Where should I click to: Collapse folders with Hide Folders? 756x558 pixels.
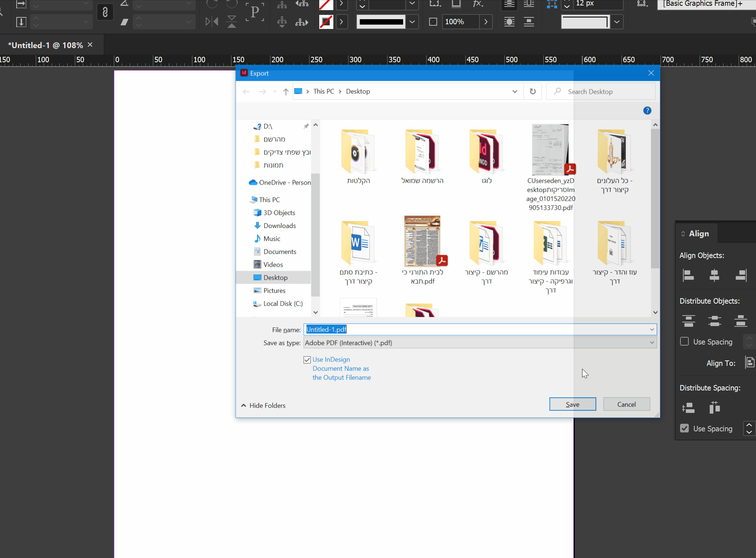click(263, 405)
